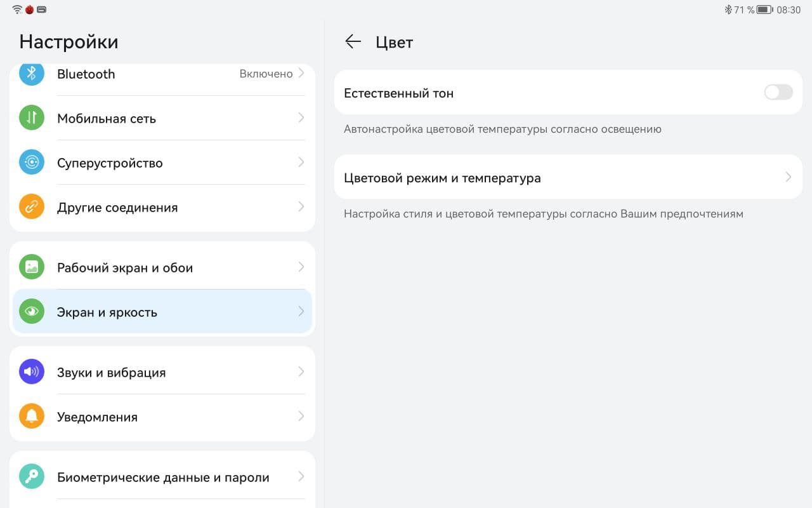Open Звуки и вибрация settings
This screenshot has height=508, width=812.
coord(112,373)
